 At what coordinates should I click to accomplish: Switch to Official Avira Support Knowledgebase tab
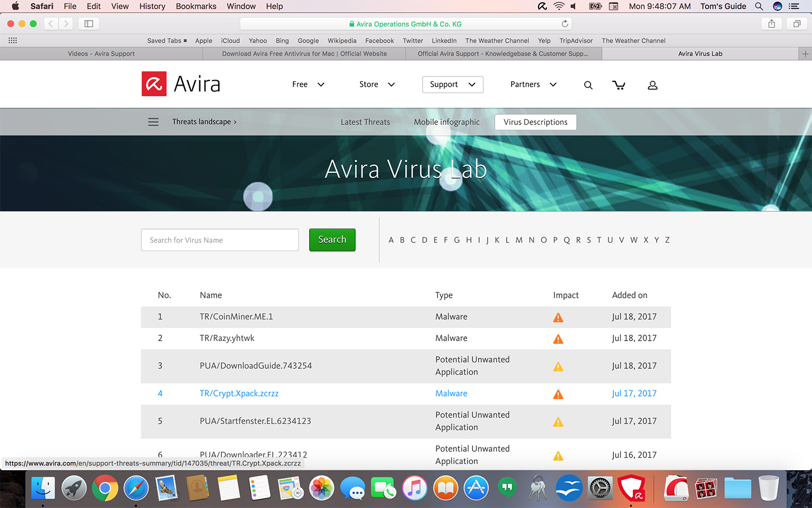(503, 54)
